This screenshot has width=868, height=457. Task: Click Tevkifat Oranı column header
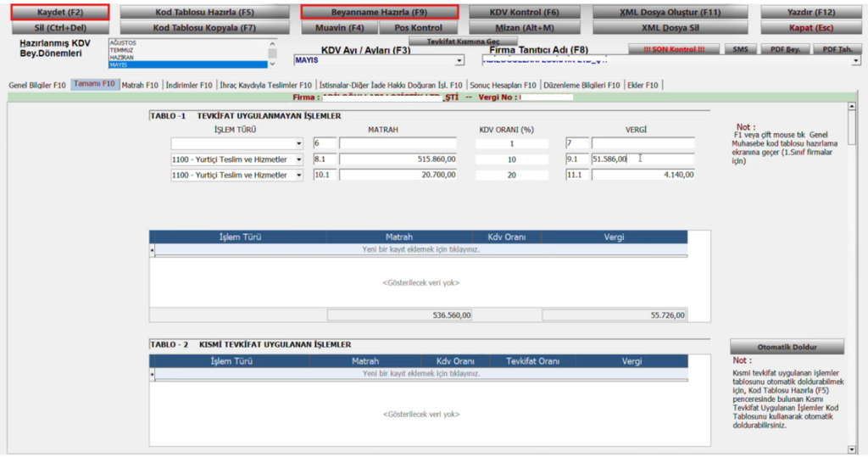tap(532, 361)
